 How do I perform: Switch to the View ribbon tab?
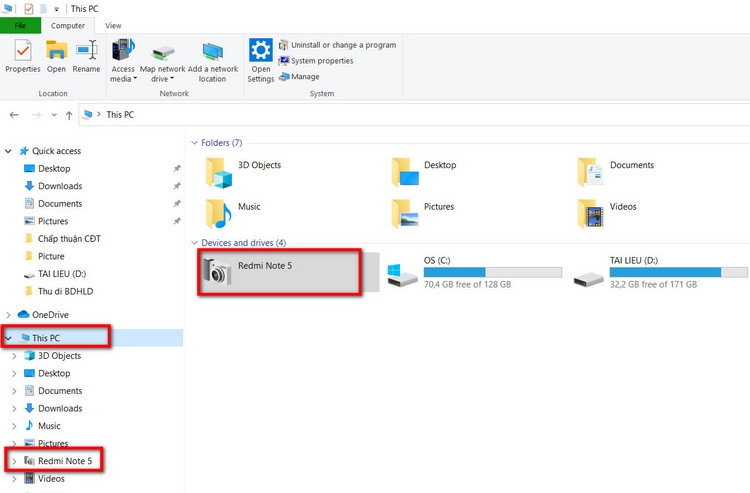click(x=113, y=25)
